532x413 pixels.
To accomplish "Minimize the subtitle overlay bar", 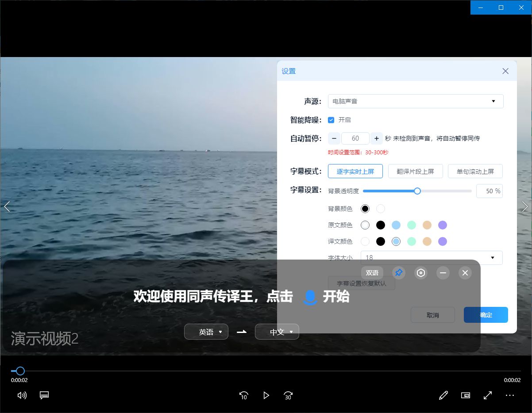I will [x=443, y=273].
